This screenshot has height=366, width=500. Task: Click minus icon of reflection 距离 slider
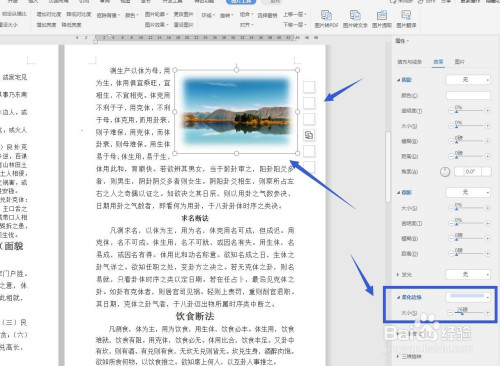(x=451, y=254)
